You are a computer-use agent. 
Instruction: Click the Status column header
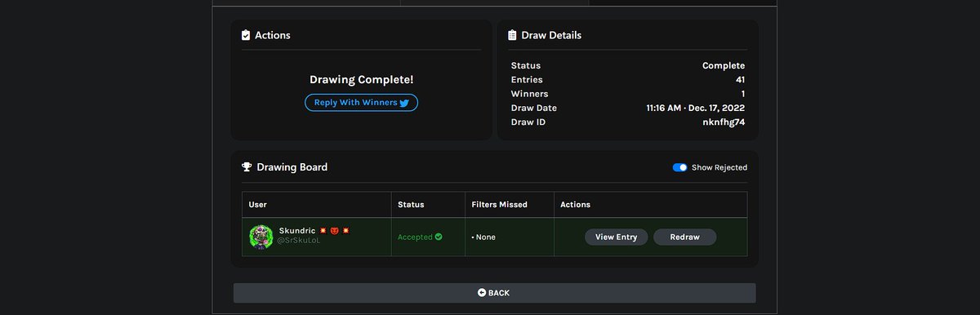(411, 204)
